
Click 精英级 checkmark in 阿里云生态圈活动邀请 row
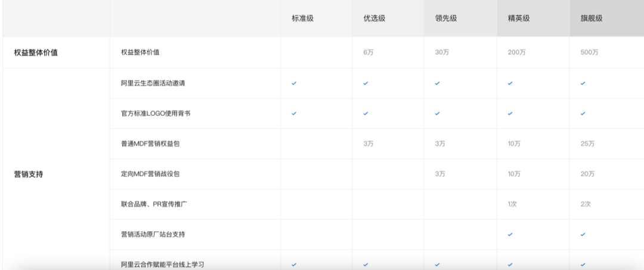point(510,84)
